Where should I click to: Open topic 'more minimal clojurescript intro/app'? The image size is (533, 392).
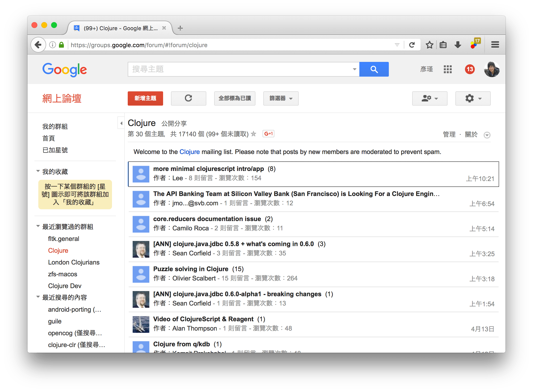[x=208, y=169]
